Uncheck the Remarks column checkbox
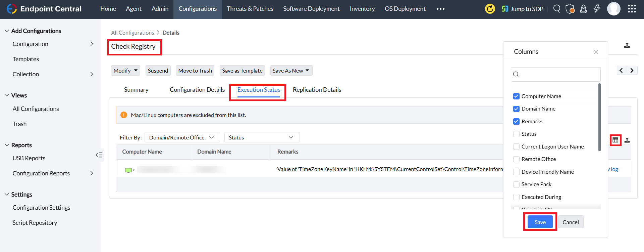The width and height of the screenshot is (644, 252). point(516,122)
